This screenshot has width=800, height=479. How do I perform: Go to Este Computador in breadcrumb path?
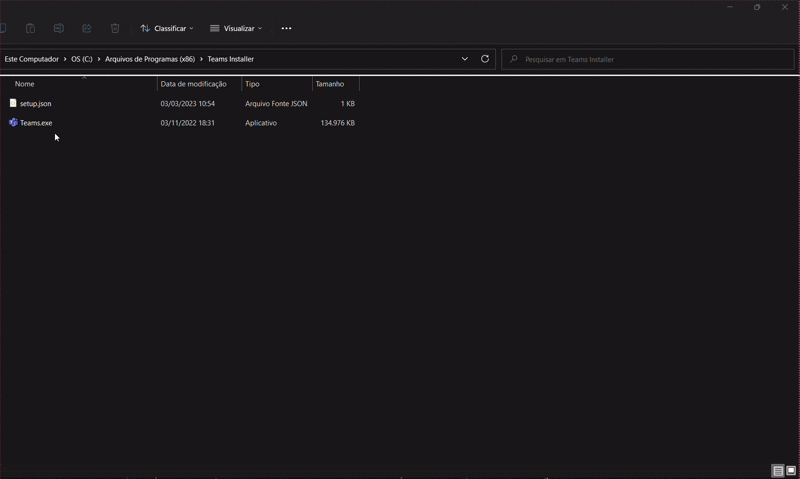click(32, 59)
